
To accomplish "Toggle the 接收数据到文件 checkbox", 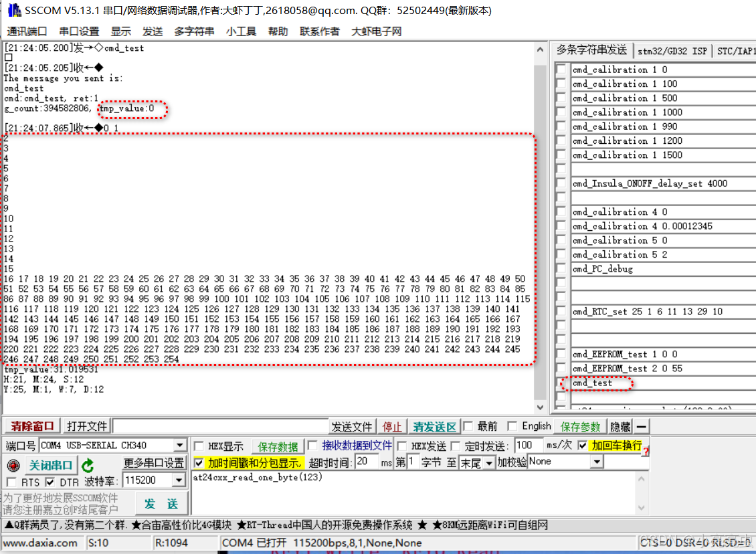I will pos(312,445).
